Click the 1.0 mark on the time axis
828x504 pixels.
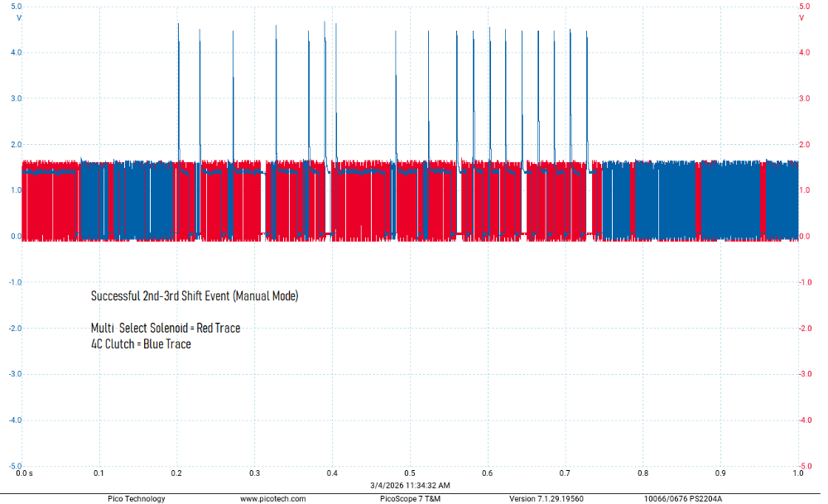798,473
